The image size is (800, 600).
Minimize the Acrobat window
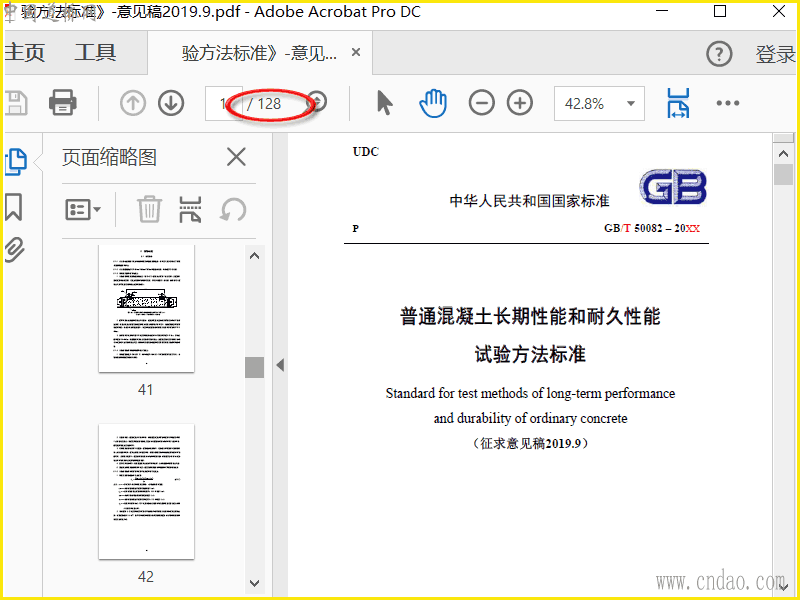coord(662,11)
